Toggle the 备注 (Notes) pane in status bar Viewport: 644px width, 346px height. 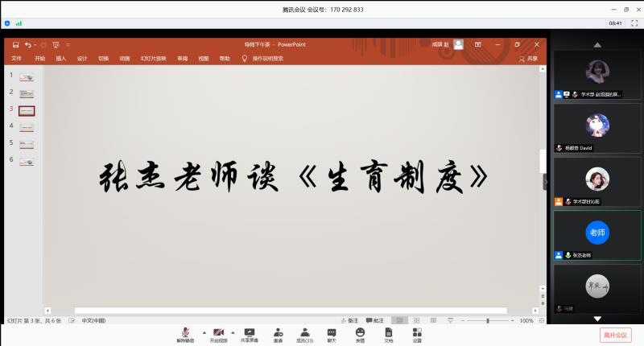coord(349,320)
